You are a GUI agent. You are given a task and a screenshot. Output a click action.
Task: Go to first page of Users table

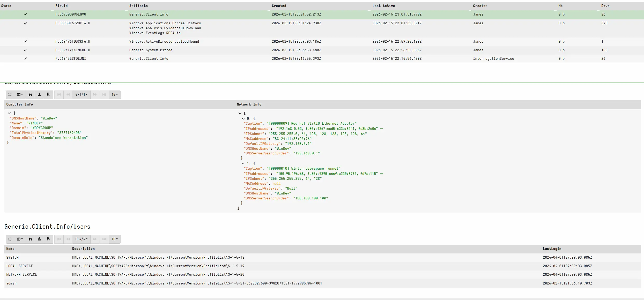click(59, 239)
